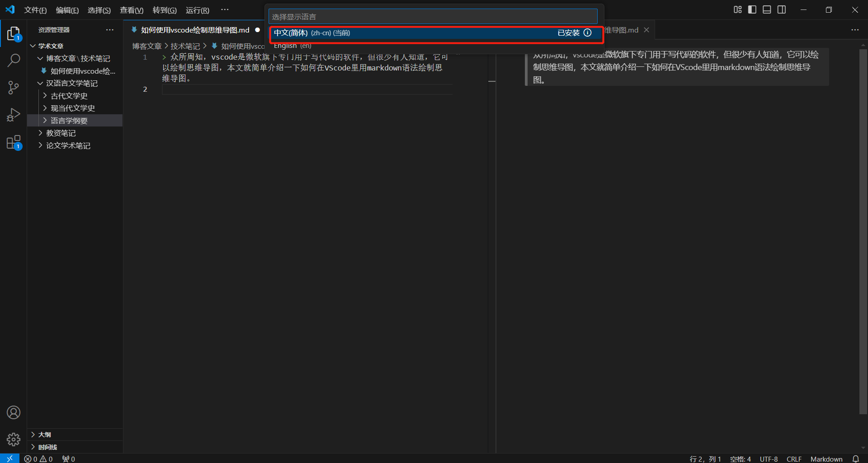The width and height of the screenshot is (868, 463).
Task: Click 技术笔记 in the breadcrumb
Action: [185, 46]
